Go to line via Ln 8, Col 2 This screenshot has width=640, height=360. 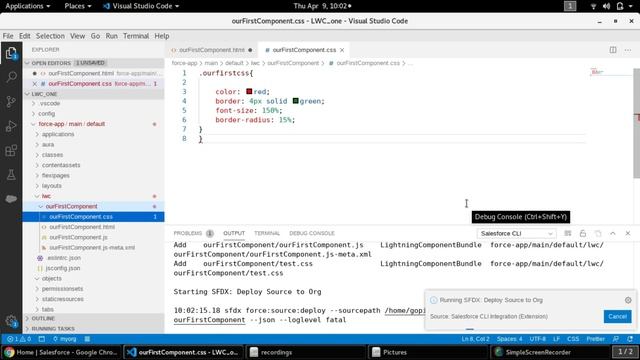pyautogui.click(x=475, y=339)
